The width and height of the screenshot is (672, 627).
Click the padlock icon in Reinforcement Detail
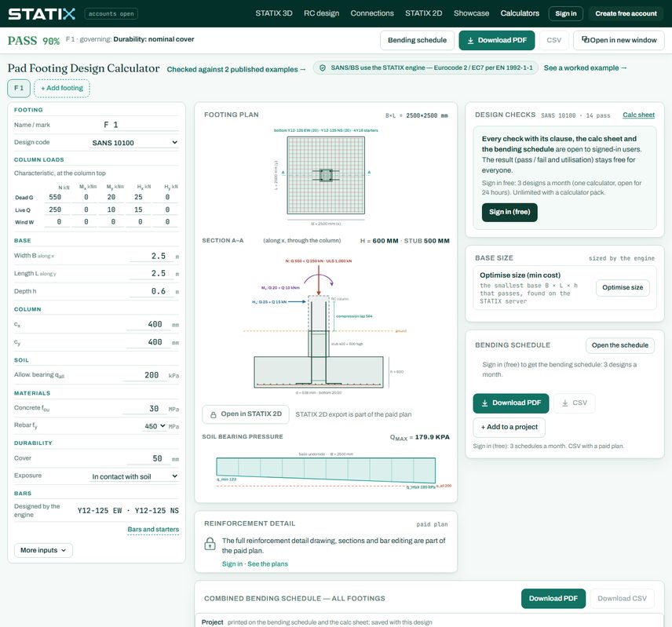pyautogui.click(x=210, y=544)
